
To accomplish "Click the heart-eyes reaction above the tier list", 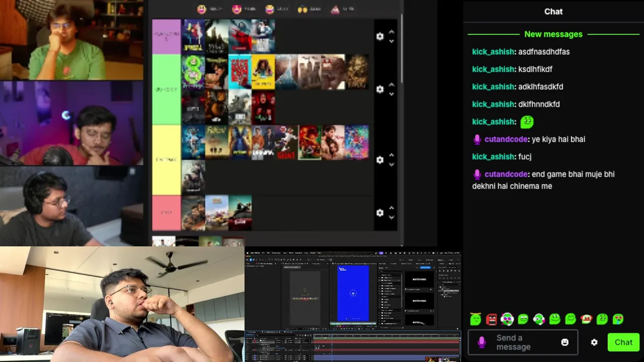I will click(236, 9).
